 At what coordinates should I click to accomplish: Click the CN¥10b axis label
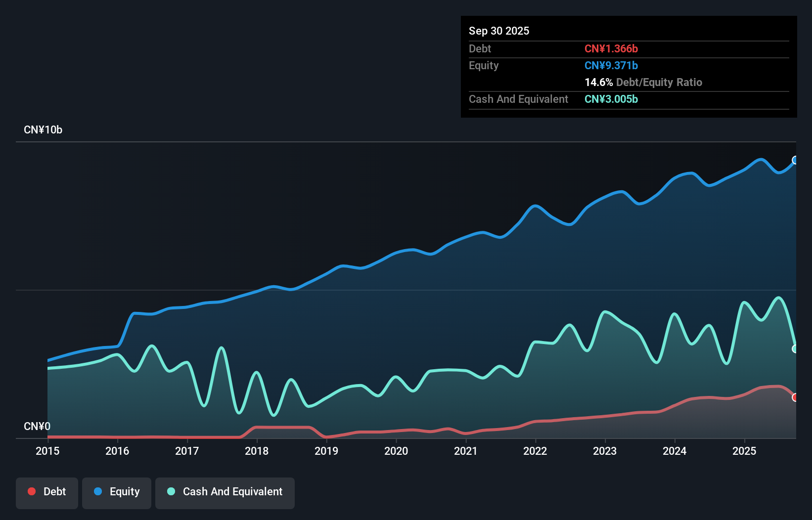tap(44, 130)
